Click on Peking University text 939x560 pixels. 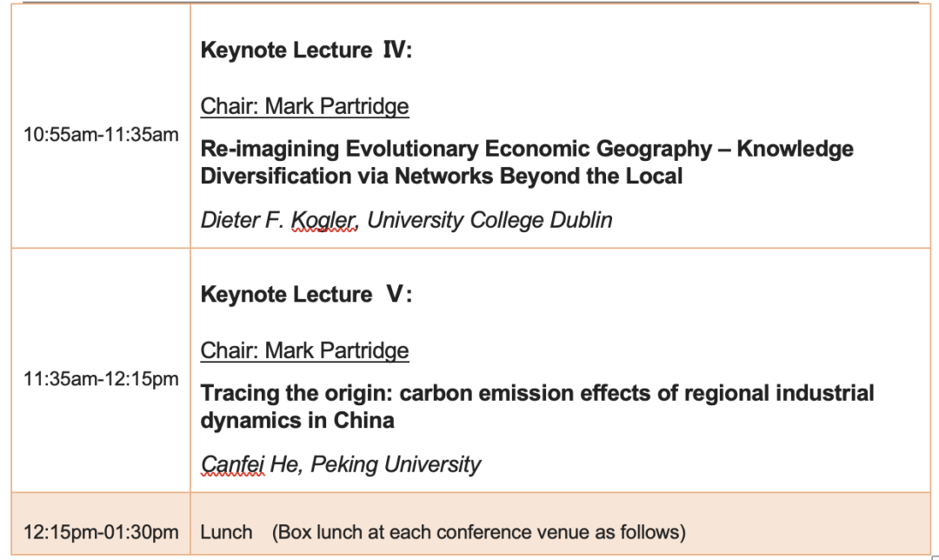[x=396, y=464]
